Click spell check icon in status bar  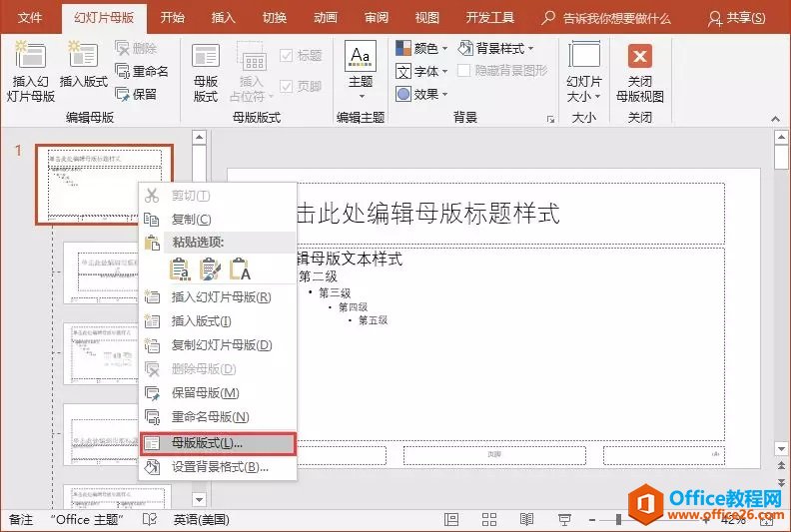(150, 519)
